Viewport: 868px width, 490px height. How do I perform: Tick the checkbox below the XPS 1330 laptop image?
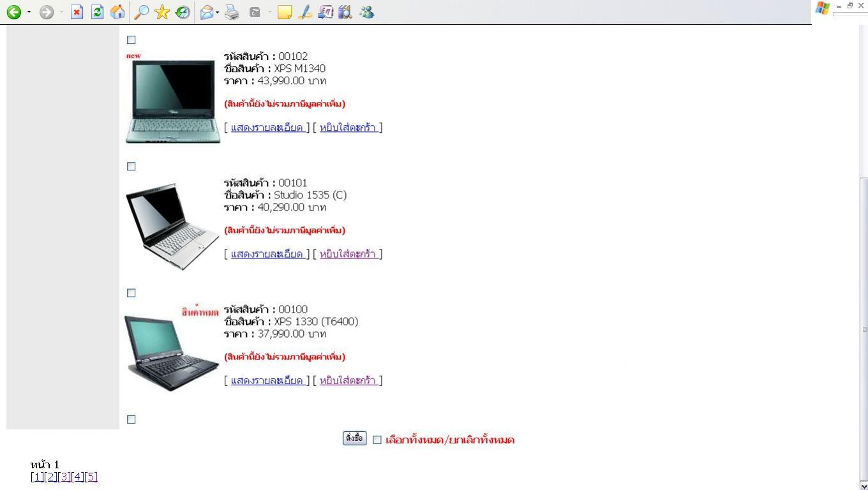pos(131,419)
